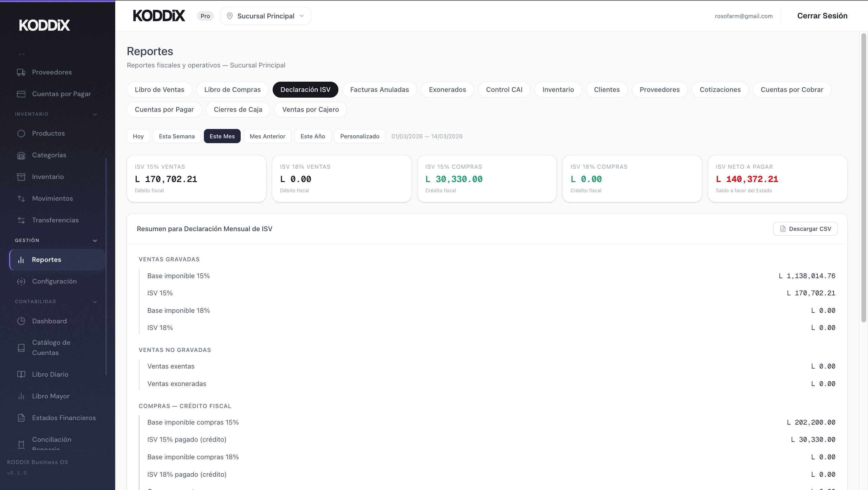The height and width of the screenshot is (490, 868).
Task: Click the Proveedores truck icon in sidebar
Action: (x=21, y=72)
